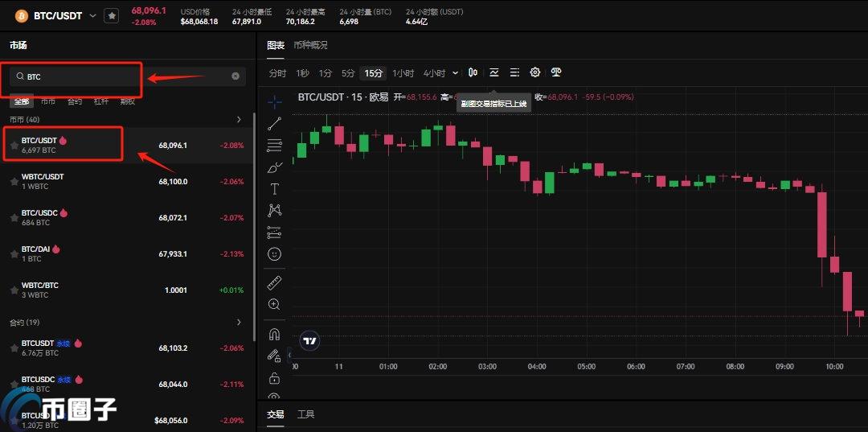868x432 pixels.
Task: Clear the BTC search field text
Action: point(235,76)
